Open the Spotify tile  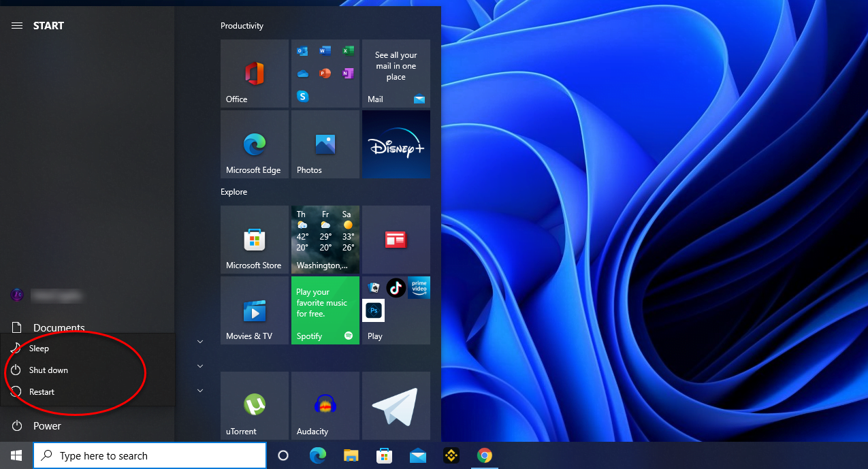pos(325,310)
